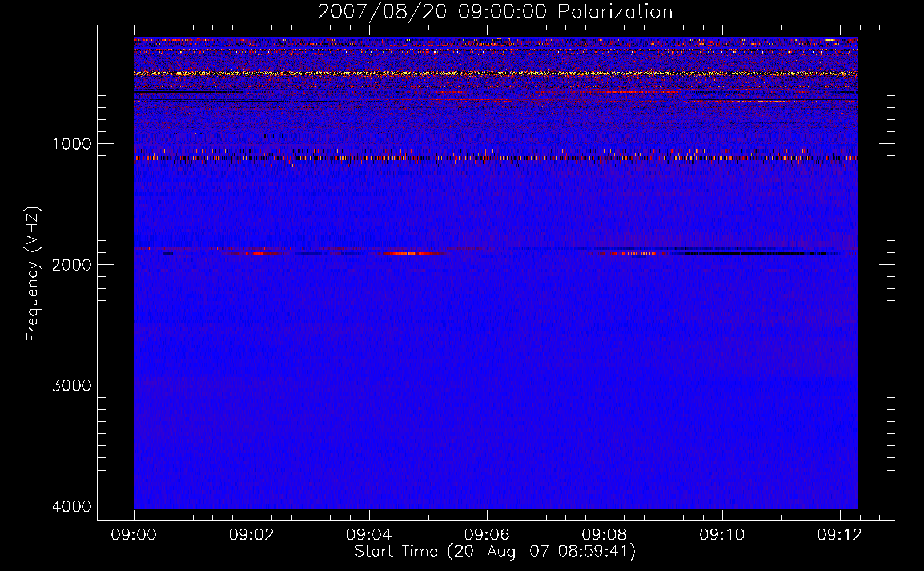Click the "Start Time (20-Aug-07 08:59:41)" axis label
Image resolution: width=924 pixels, height=571 pixels.
(x=495, y=552)
